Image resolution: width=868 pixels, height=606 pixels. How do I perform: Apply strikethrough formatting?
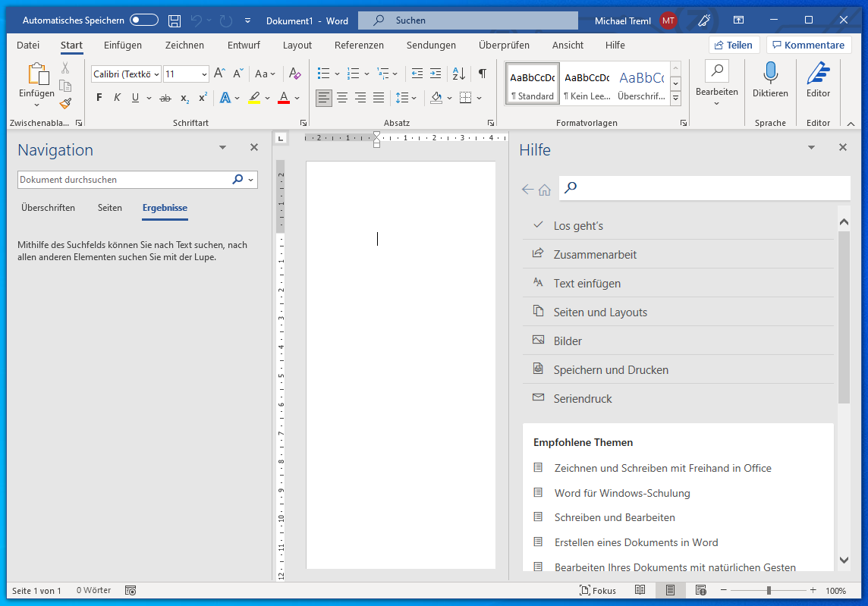coord(165,98)
